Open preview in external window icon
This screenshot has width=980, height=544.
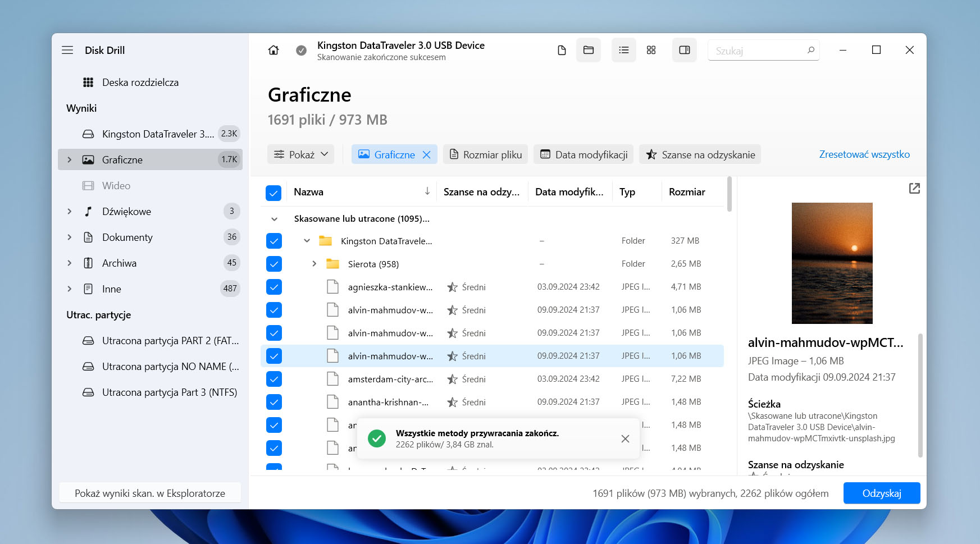914,188
